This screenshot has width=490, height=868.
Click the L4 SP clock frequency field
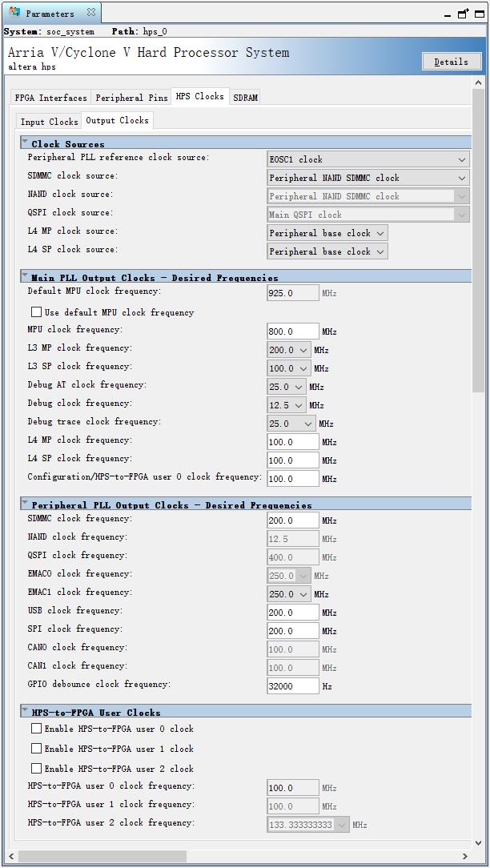point(293,460)
